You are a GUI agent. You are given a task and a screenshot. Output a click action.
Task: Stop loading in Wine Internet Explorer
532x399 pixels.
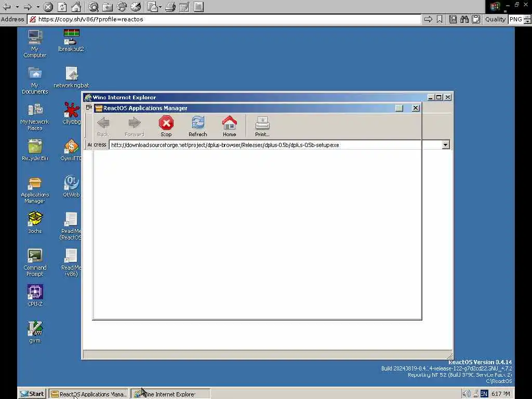pos(166,127)
